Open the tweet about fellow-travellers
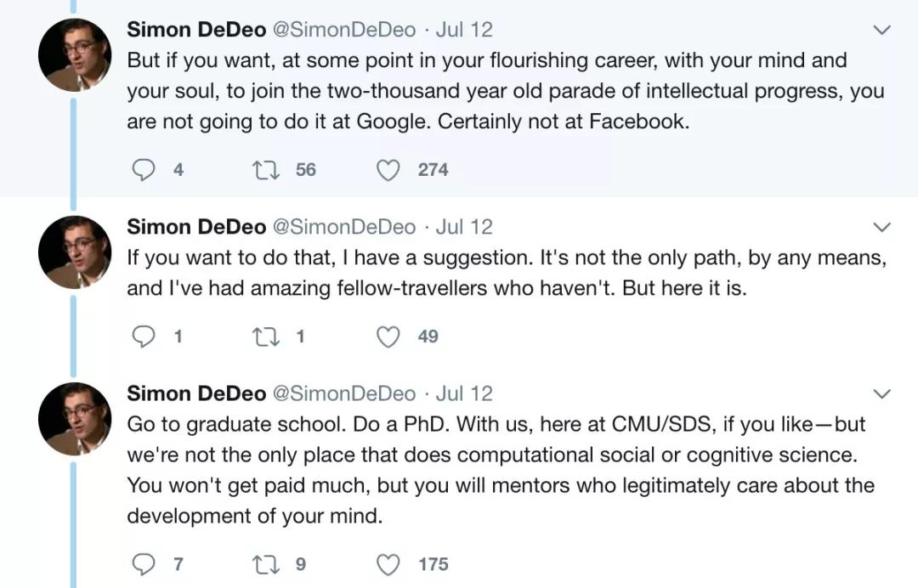 coord(506,272)
